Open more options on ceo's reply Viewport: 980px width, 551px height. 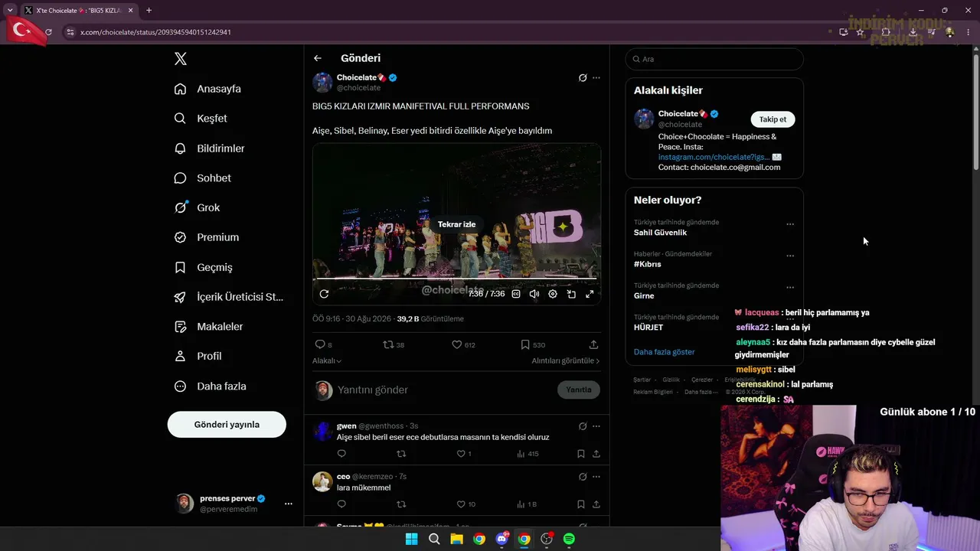[596, 477]
